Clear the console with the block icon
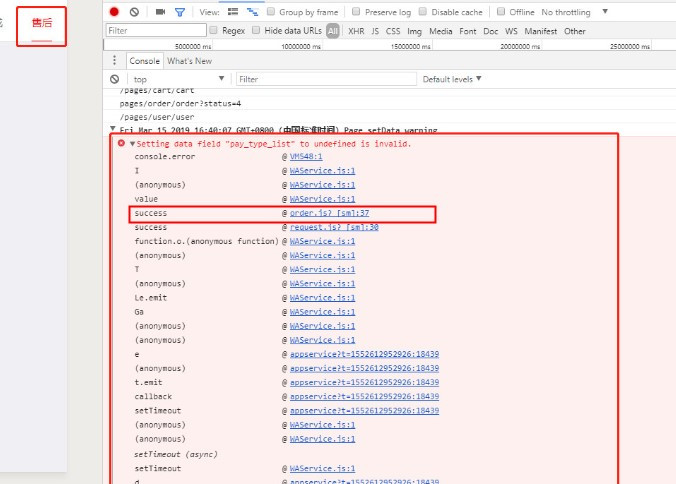676x484 pixels. 114,79
